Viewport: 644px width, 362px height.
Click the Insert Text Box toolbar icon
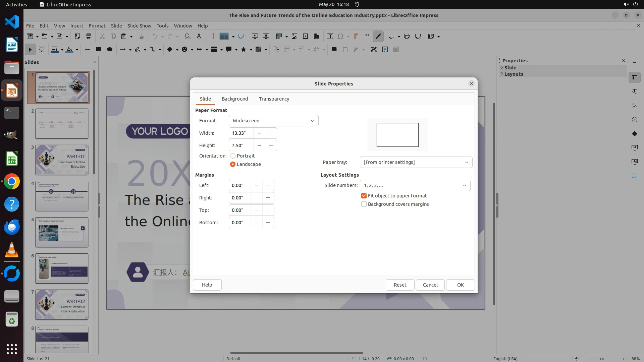pos(330,37)
